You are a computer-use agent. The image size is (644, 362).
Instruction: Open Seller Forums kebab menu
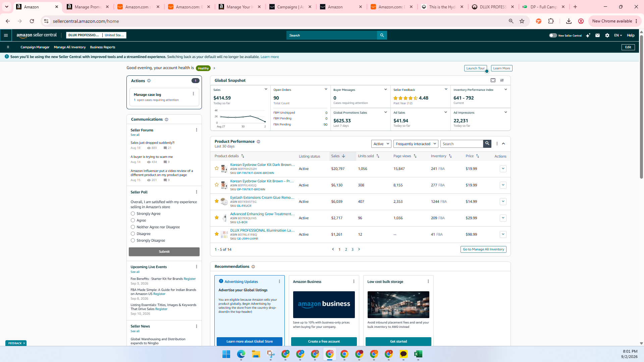point(197,130)
